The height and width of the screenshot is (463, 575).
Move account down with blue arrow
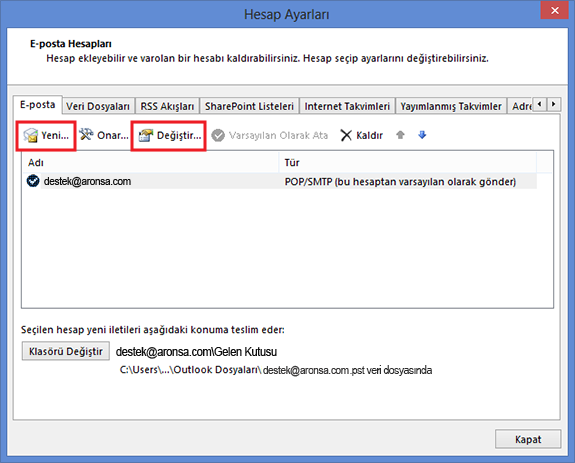tap(422, 135)
